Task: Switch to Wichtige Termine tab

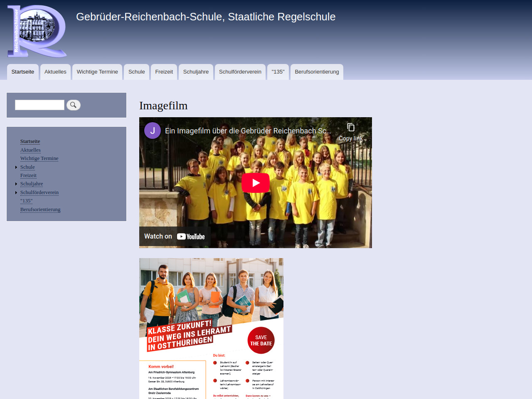Action: coord(97,72)
